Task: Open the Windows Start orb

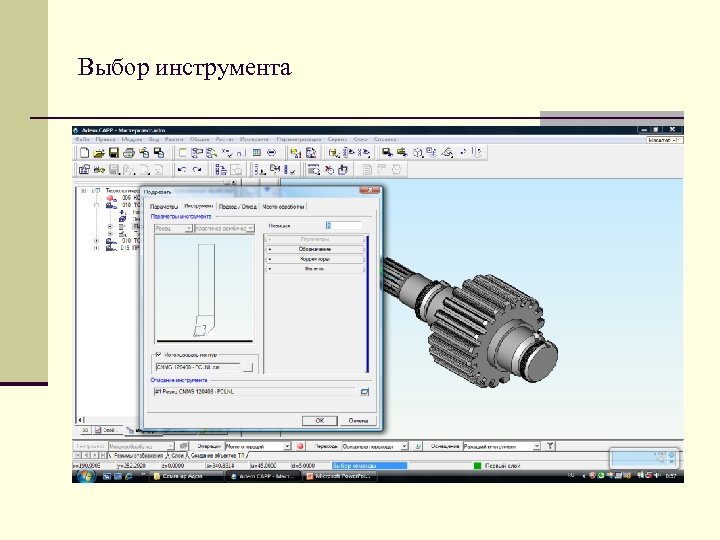Action: point(85,476)
